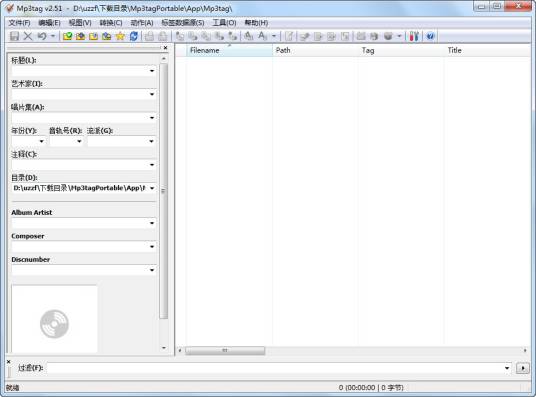Open the 转换(C) menu

click(x=111, y=23)
